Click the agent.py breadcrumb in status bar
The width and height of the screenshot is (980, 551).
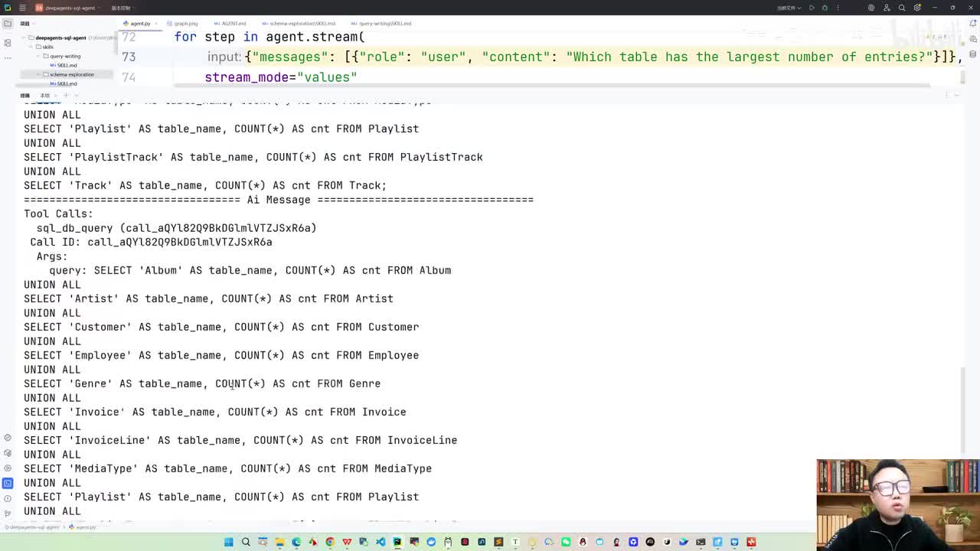(83, 527)
